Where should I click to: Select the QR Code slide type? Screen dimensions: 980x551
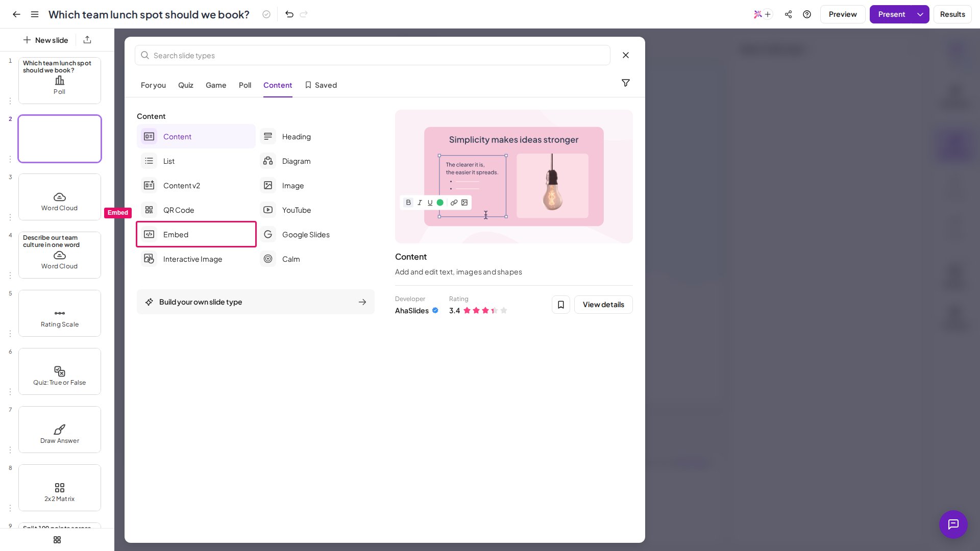pos(196,210)
